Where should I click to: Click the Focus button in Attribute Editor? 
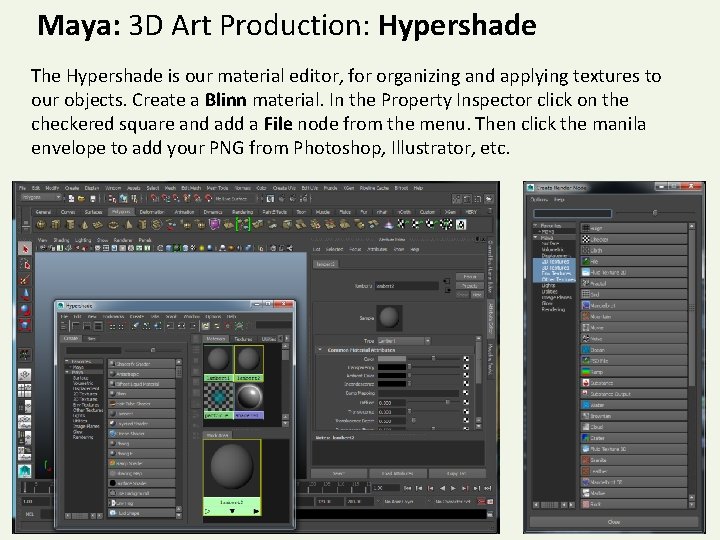(x=470, y=277)
